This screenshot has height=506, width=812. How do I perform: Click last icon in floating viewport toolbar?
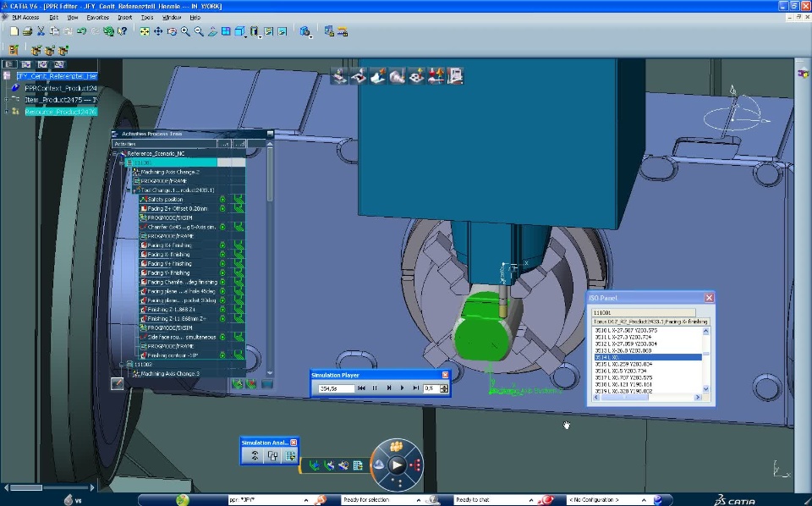[455, 76]
